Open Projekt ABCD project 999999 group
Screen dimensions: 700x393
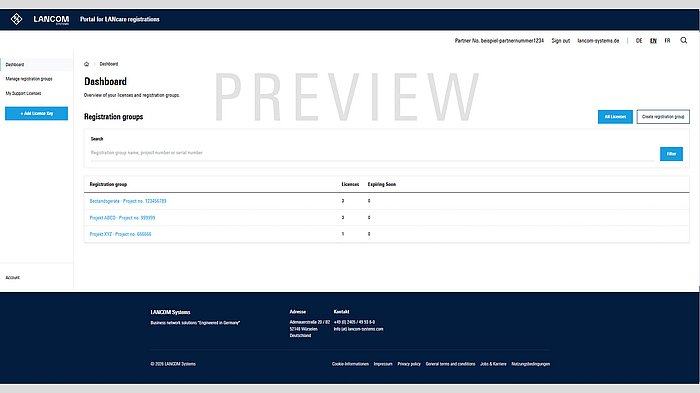(122, 218)
